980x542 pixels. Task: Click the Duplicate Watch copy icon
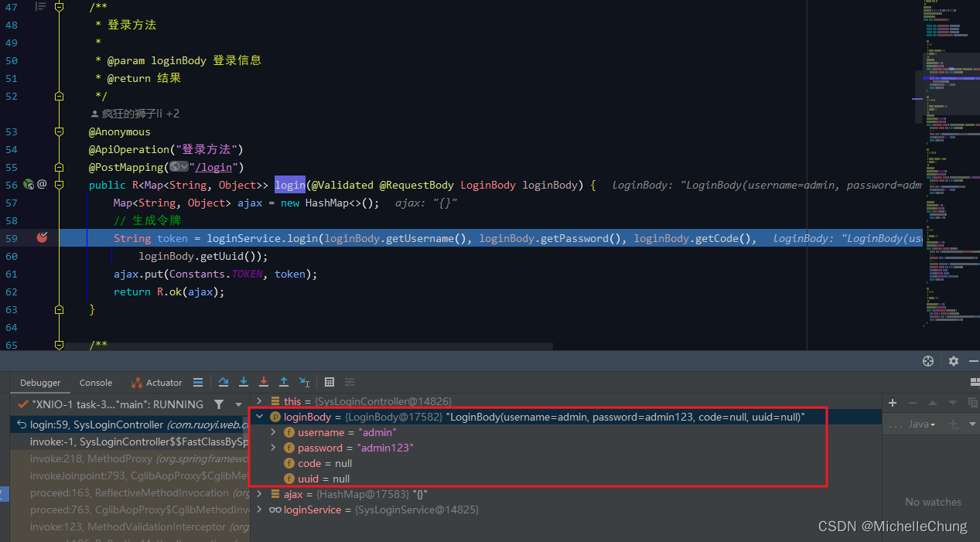[x=972, y=403]
